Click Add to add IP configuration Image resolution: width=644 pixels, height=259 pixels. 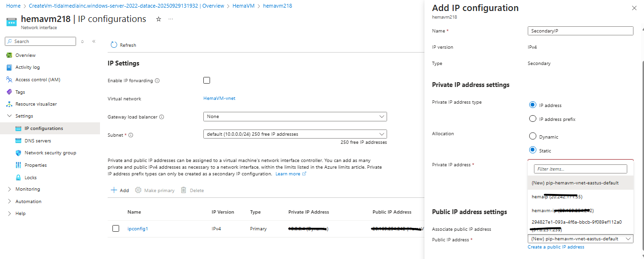click(x=120, y=190)
